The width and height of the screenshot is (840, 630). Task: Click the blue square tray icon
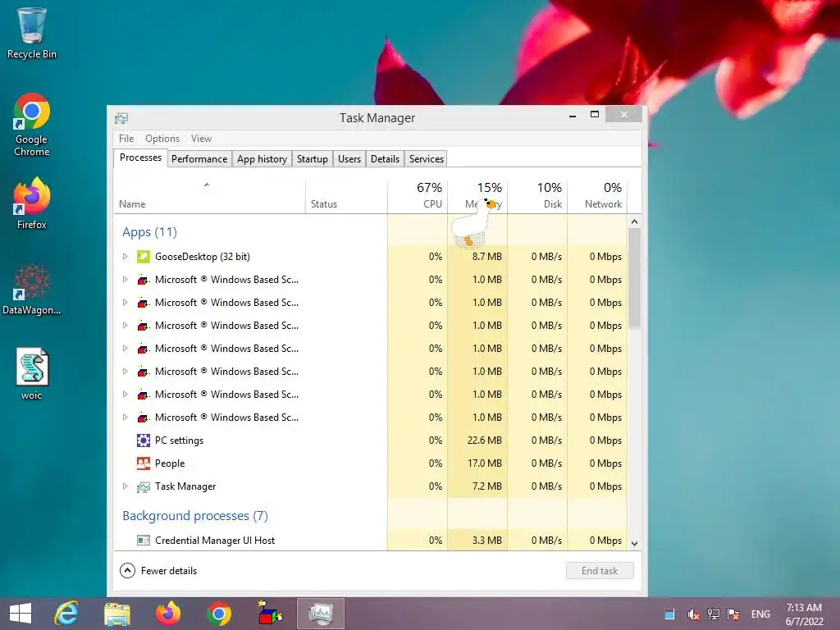click(669, 614)
